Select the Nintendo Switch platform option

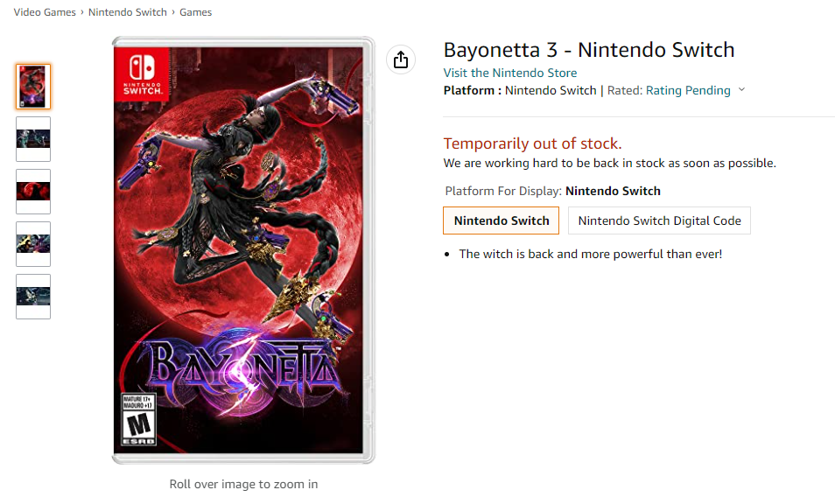coord(502,220)
